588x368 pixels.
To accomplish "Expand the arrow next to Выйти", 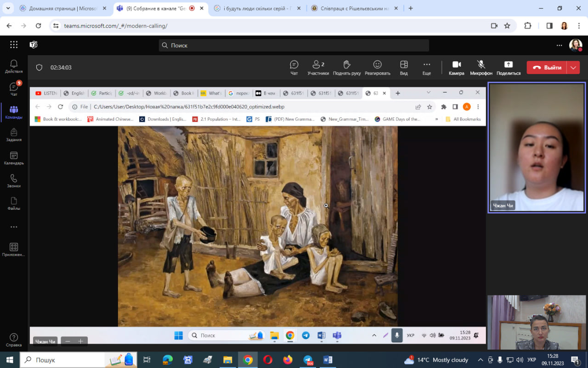I will pos(573,68).
